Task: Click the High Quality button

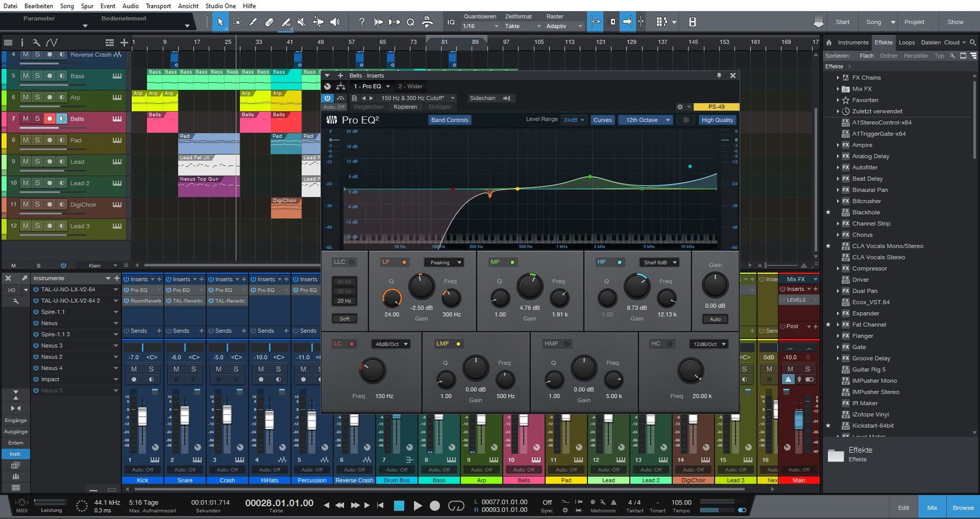Action: [x=717, y=120]
